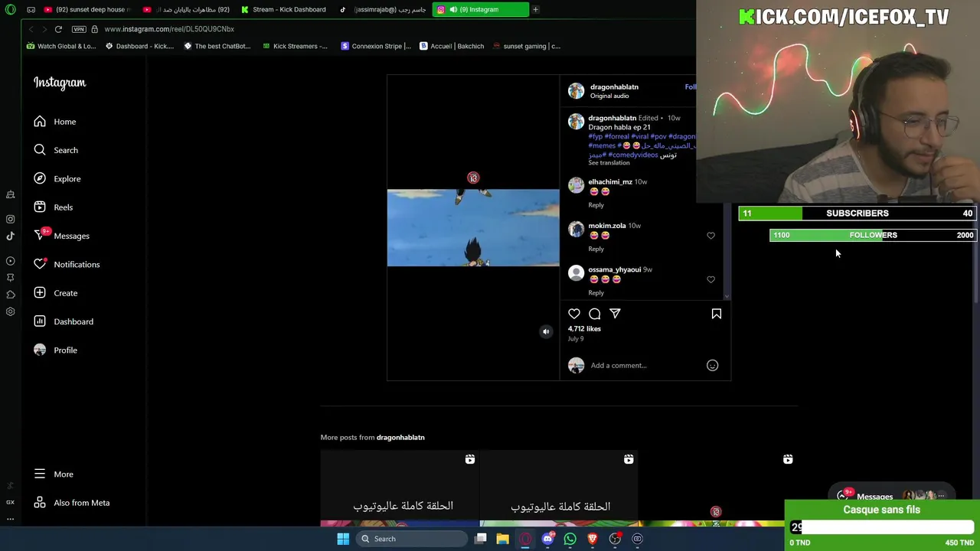The height and width of the screenshot is (551, 980).
Task: Open Instagram panel in Opera sidebar
Action: coord(10,219)
